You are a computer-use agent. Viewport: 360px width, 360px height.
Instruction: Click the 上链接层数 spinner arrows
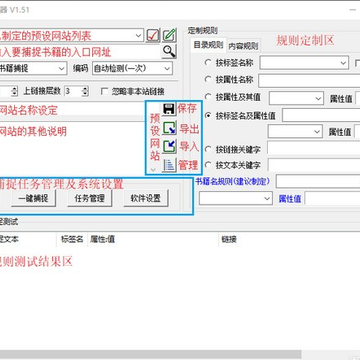pyautogui.click(x=85, y=91)
